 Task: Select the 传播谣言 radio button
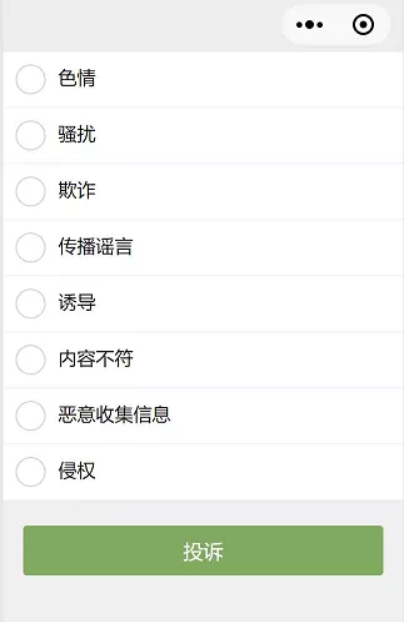[31, 247]
